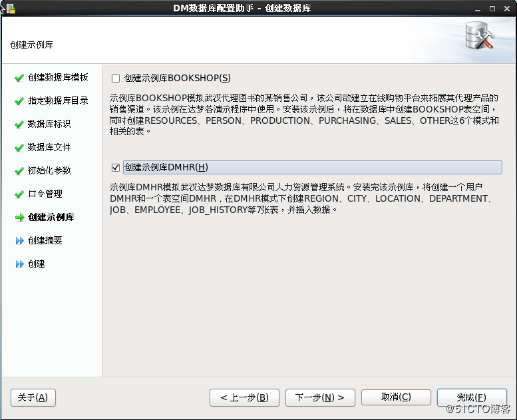Image resolution: width=517 pixels, height=420 pixels.
Task: Click the green checkmark beside 口令管理
Action: point(19,194)
